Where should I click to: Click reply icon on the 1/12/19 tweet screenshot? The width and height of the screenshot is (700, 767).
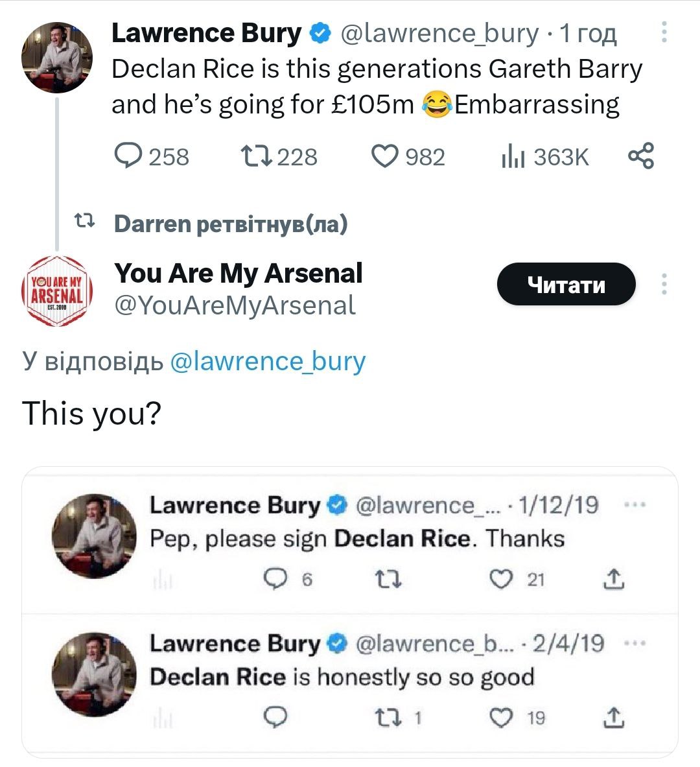pyautogui.click(x=275, y=579)
